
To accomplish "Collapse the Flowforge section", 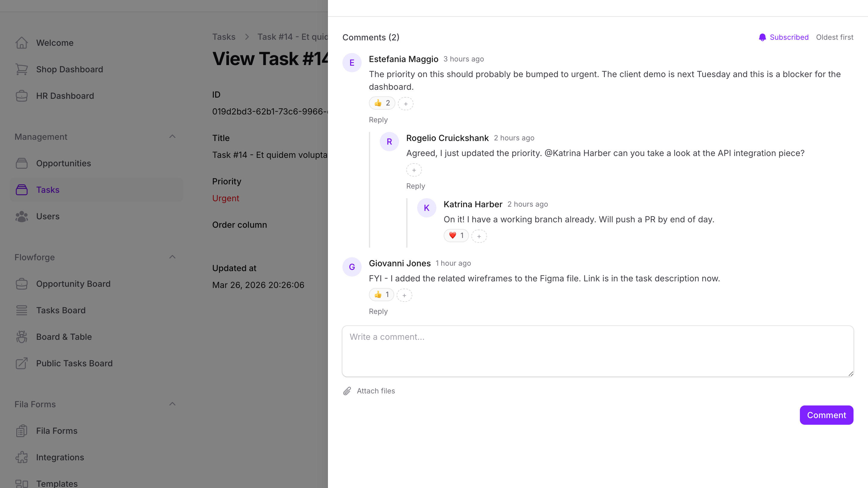I will click(x=172, y=257).
